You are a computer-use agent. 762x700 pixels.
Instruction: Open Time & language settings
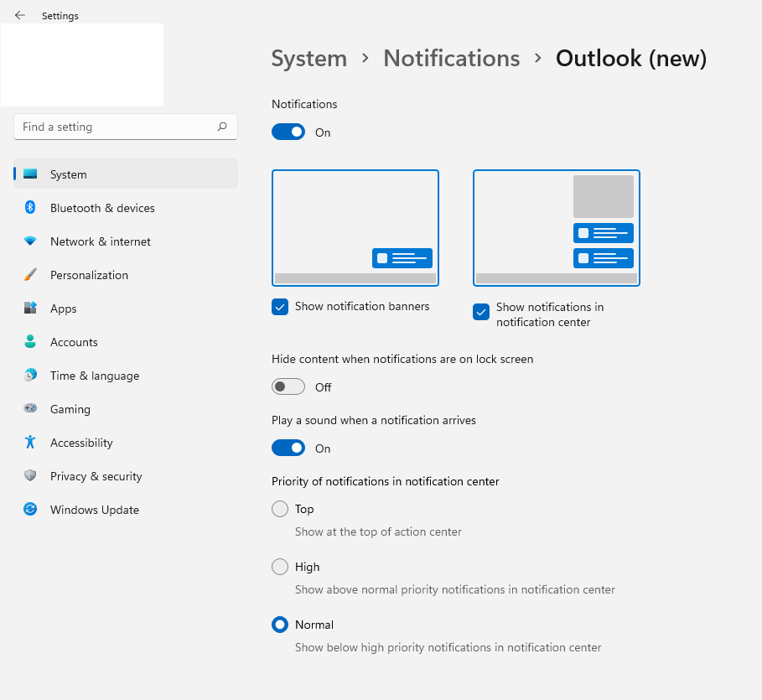(94, 376)
